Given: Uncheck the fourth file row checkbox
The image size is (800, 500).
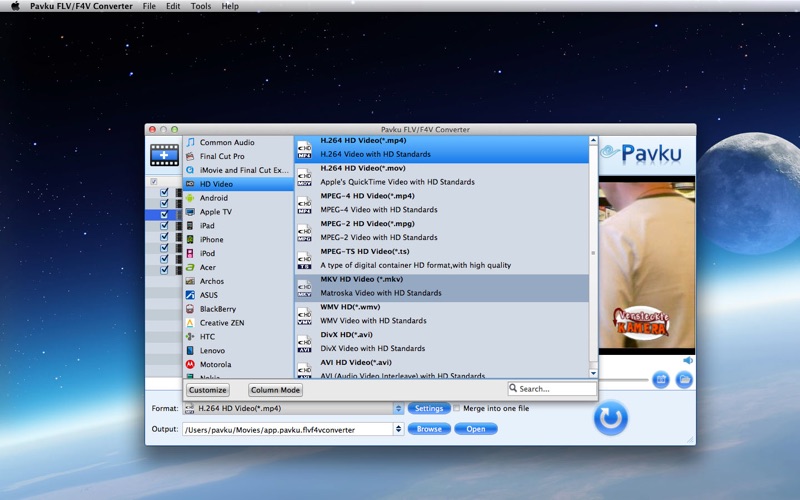Looking at the screenshot, I should pos(164,226).
